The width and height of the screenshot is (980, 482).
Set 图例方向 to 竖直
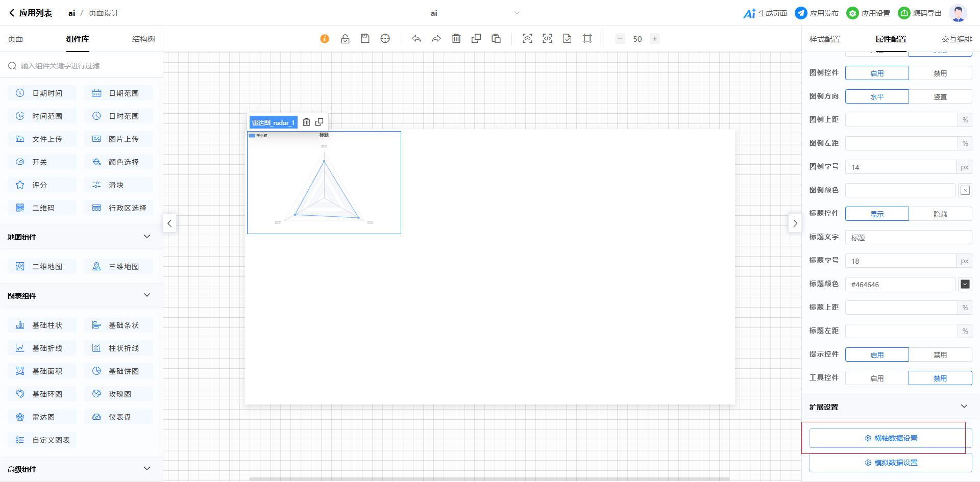coord(940,97)
